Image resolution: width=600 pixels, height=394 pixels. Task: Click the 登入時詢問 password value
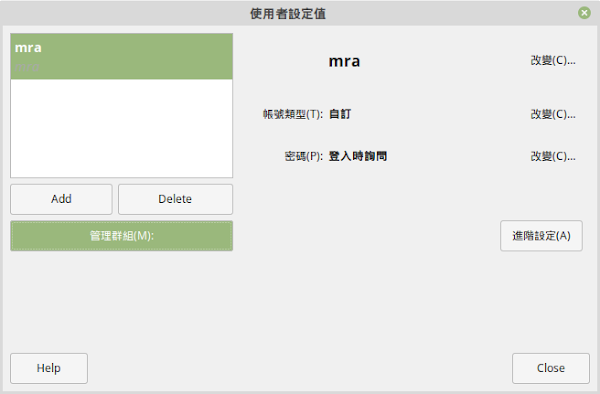point(358,156)
